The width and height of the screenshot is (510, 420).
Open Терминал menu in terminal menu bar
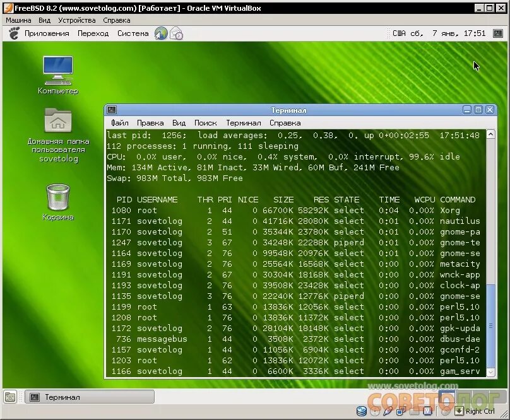click(x=244, y=123)
